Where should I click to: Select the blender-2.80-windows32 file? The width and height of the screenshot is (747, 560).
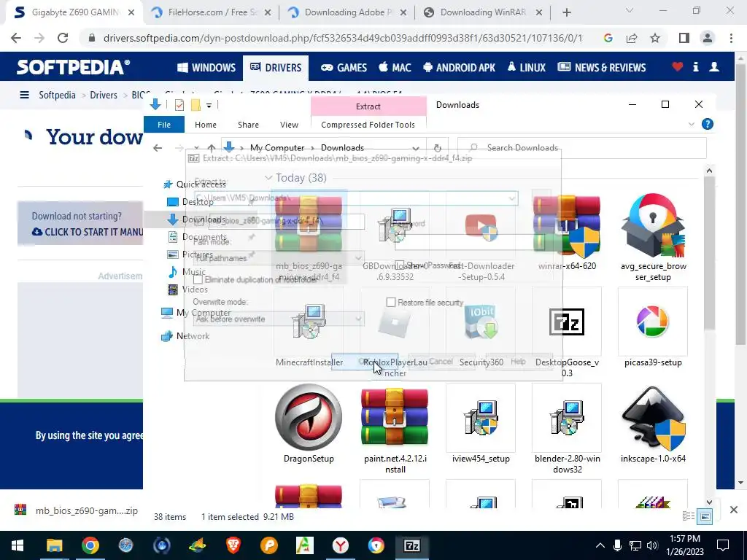[567, 429]
